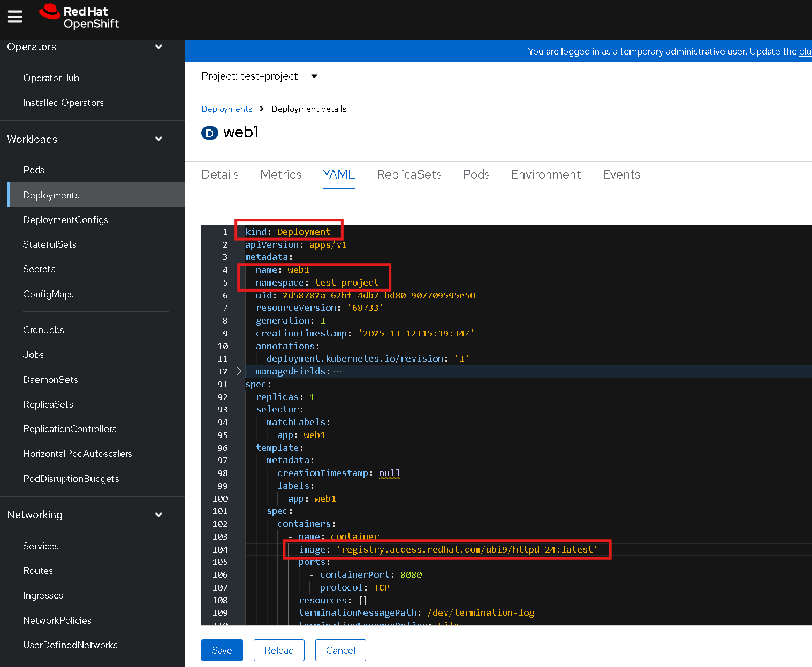The height and width of the screenshot is (667, 812).
Task: Click the Save button
Action: 222,650
